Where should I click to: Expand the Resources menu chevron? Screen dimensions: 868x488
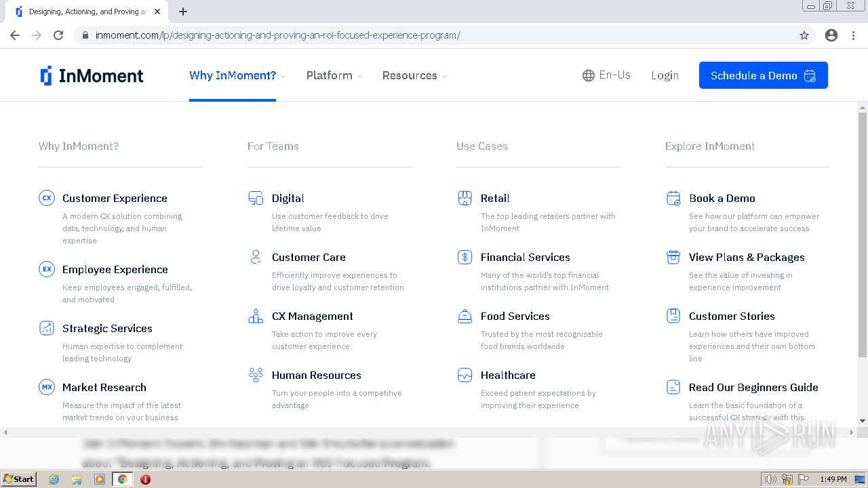(445, 76)
